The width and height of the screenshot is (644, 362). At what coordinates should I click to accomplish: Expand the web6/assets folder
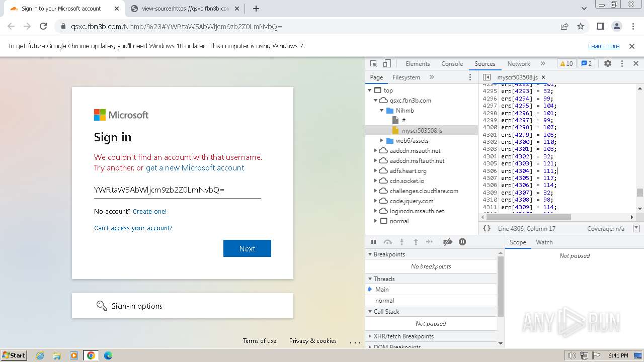click(381, 141)
